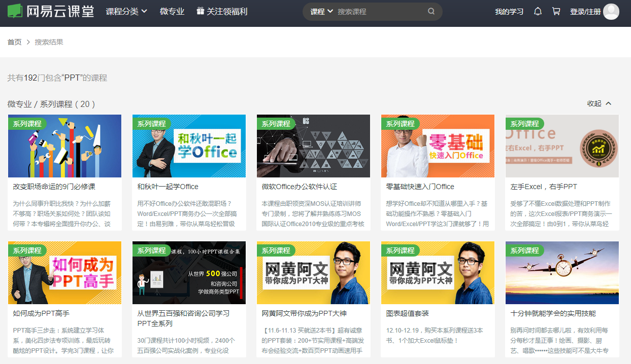Open thumbnail of 图表超值套装
Screen dimensions: 631x364
click(438, 273)
